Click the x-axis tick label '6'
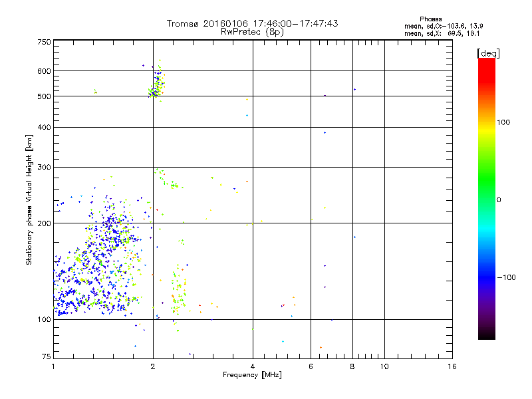This screenshot has width=532, height=399. coord(311,366)
